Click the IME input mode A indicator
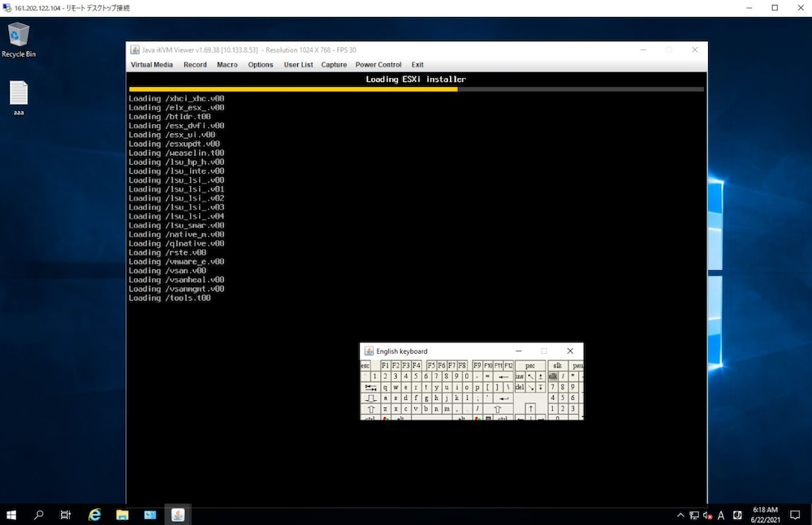This screenshot has width=812, height=525. pos(721,515)
